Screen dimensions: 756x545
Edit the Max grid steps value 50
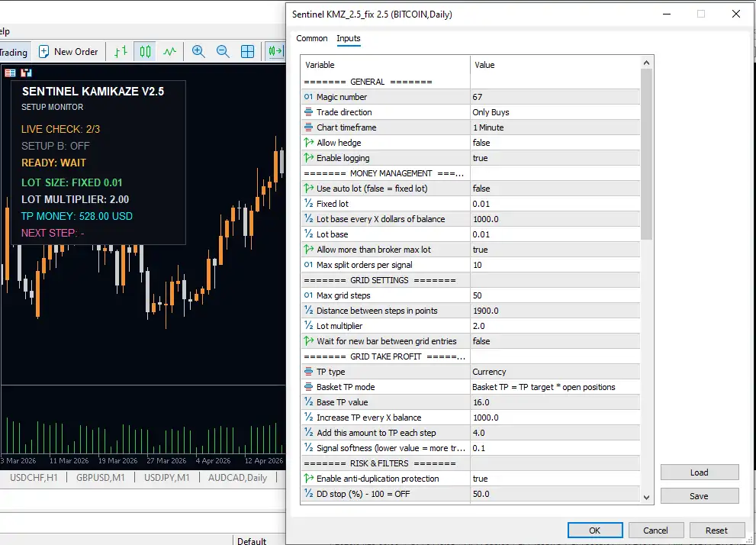click(555, 295)
